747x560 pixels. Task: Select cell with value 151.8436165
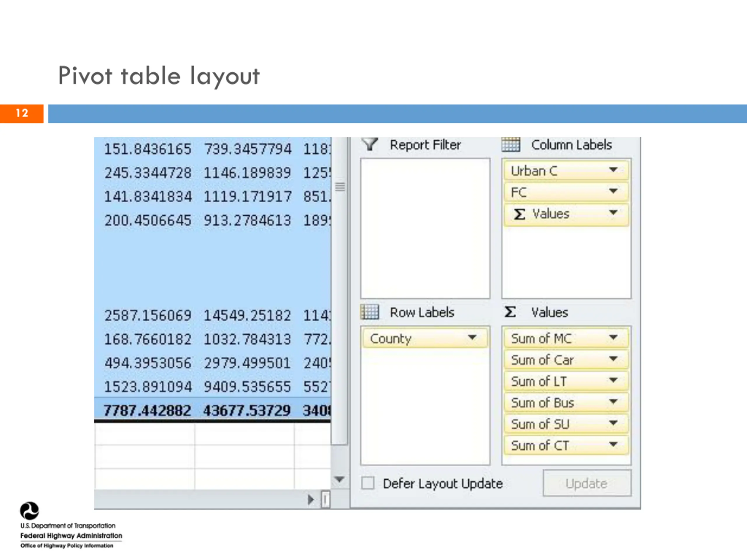tap(148, 149)
